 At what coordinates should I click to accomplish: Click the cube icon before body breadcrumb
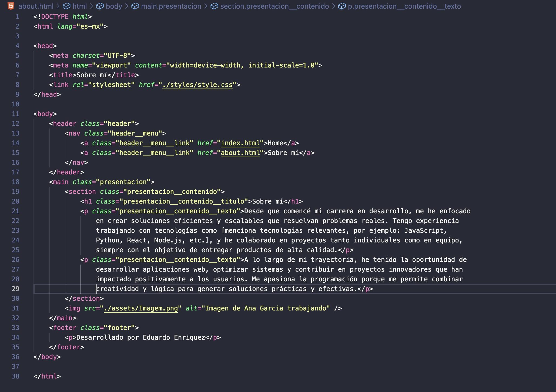[100, 6]
